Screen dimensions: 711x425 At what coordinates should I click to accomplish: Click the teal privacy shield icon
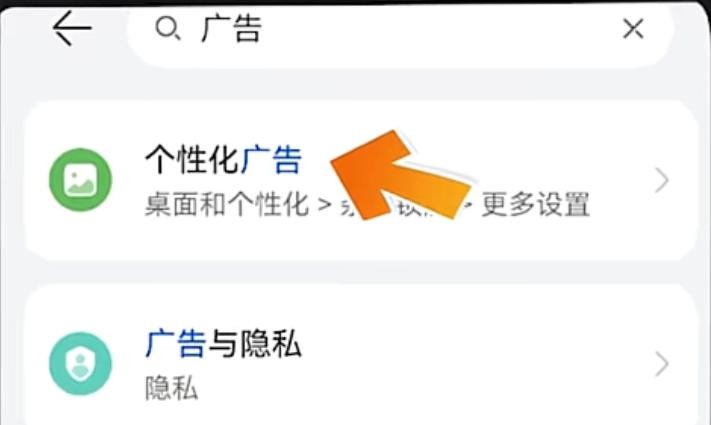tap(80, 364)
